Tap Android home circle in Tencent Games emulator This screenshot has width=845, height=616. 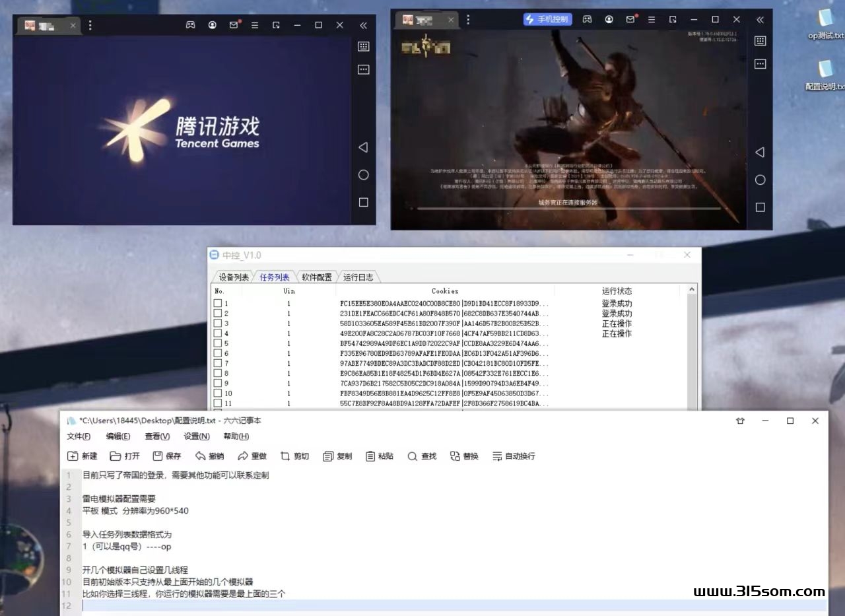pos(363,175)
